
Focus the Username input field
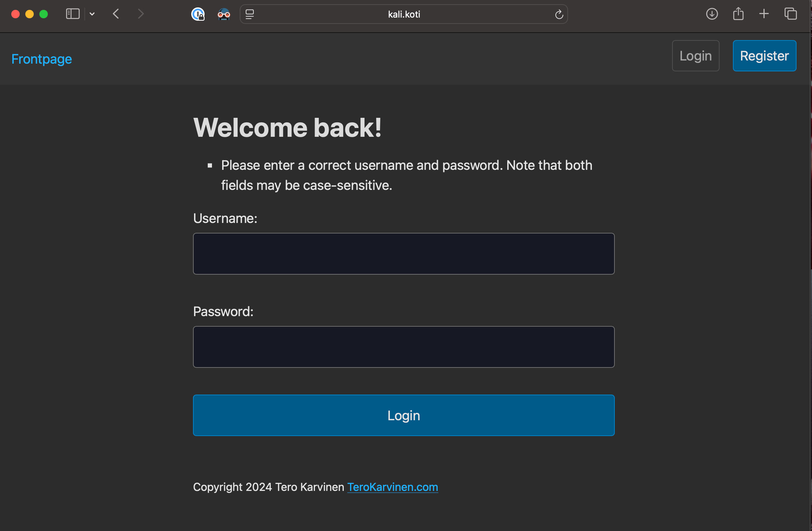click(404, 254)
